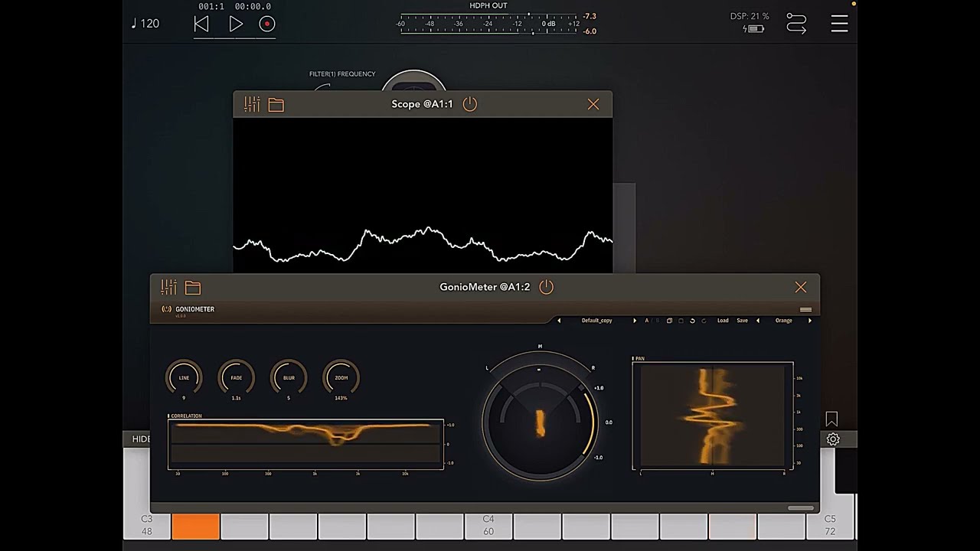Adjust the ZOOM knob in GonioMeter
Screen dimensions: 980x551
(x=341, y=377)
